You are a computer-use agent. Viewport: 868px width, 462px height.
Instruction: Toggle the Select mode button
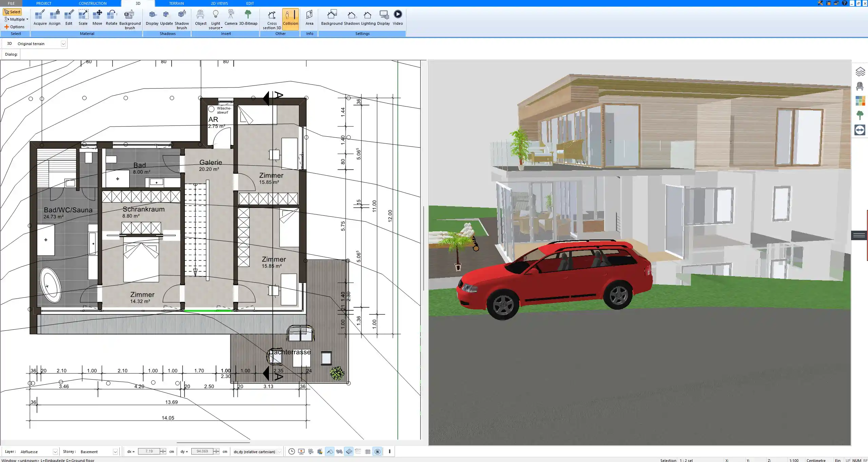coord(13,12)
